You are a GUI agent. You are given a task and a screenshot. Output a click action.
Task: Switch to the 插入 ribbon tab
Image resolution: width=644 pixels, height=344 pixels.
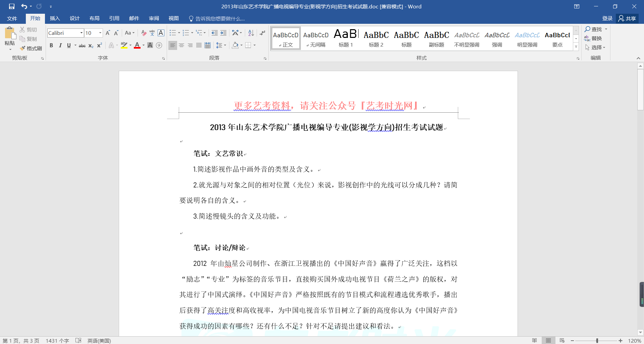click(x=55, y=18)
